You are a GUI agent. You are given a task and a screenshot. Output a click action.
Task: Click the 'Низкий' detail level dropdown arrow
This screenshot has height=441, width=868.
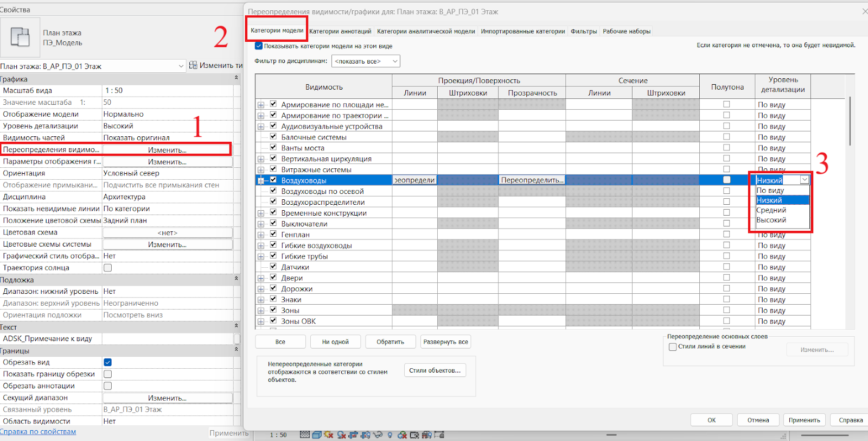(x=805, y=180)
